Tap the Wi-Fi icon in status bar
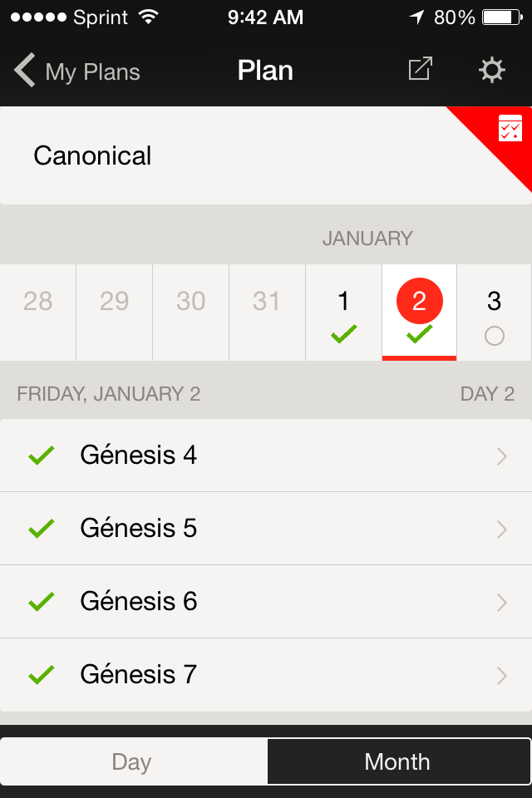 (148, 17)
